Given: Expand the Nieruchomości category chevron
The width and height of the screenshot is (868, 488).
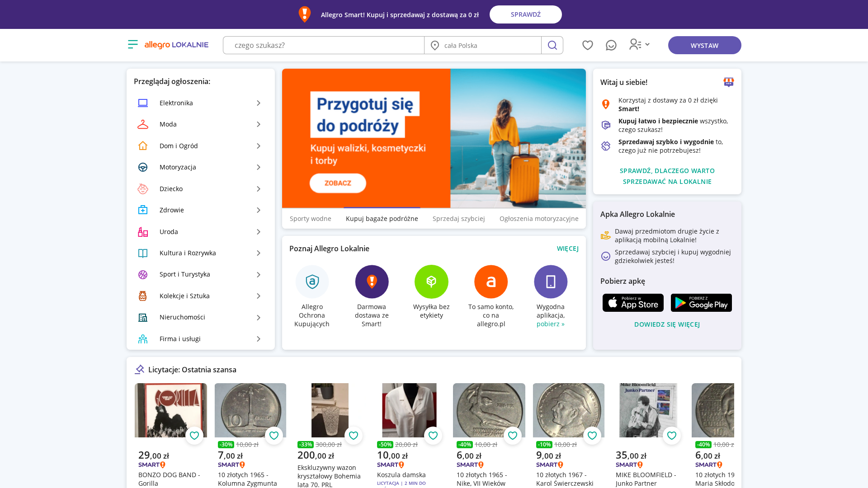Looking at the screenshot, I should click(x=259, y=318).
